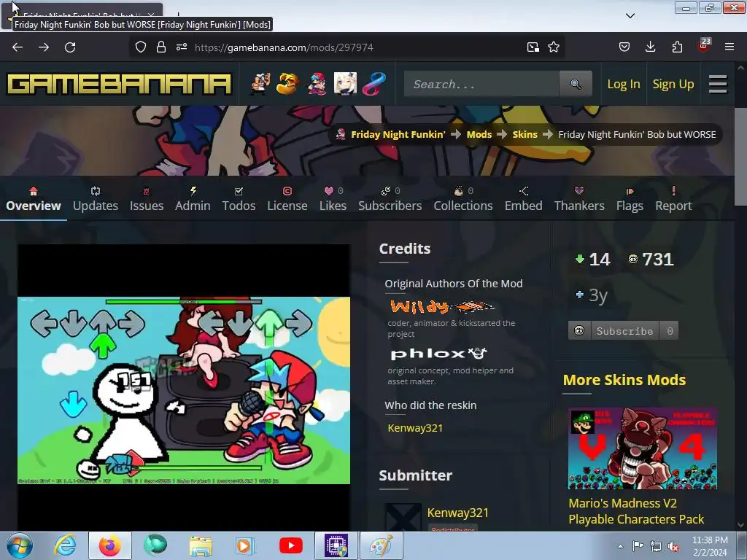Open Mario's Madness V2 mod thumbnail
This screenshot has width=747, height=560.
[642, 448]
